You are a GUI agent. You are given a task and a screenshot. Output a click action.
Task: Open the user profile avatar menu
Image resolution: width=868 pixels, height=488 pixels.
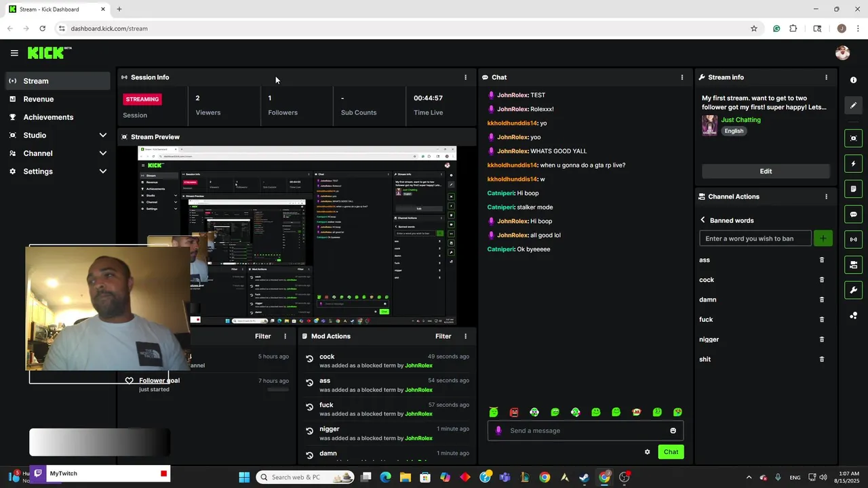(x=842, y=53)
